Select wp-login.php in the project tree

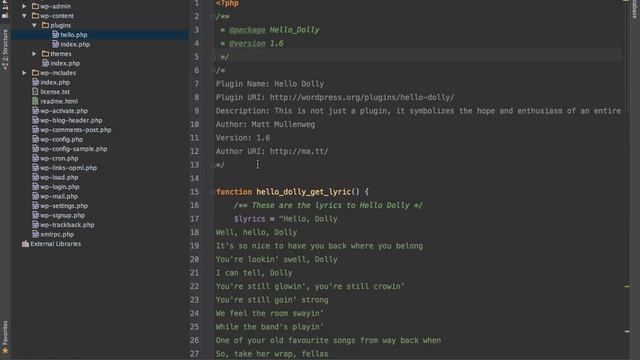pos(60,187)
